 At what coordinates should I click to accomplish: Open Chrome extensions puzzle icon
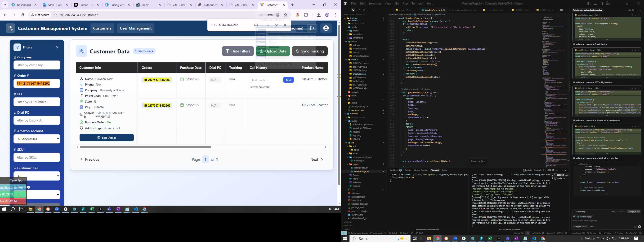[306, 15]
